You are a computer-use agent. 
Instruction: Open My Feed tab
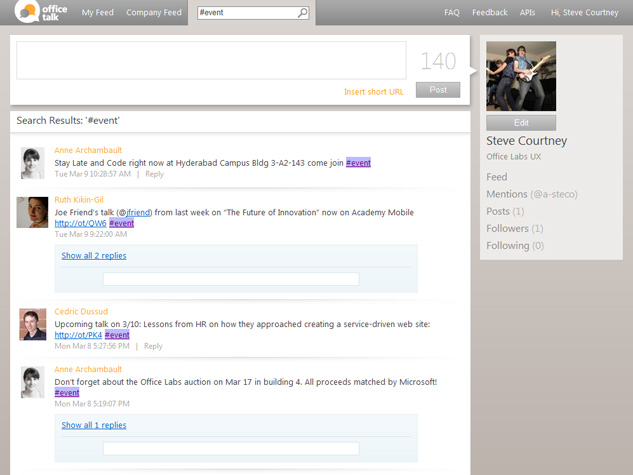pos(98,13)
